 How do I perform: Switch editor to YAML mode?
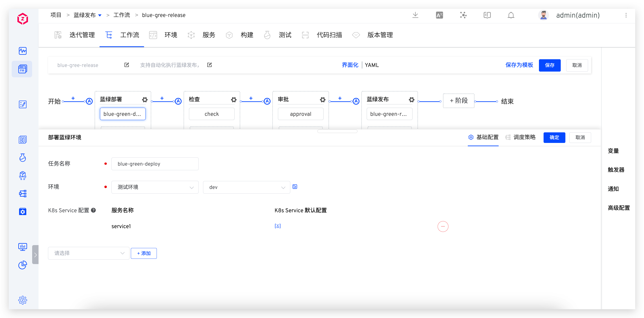click(372, 65)
